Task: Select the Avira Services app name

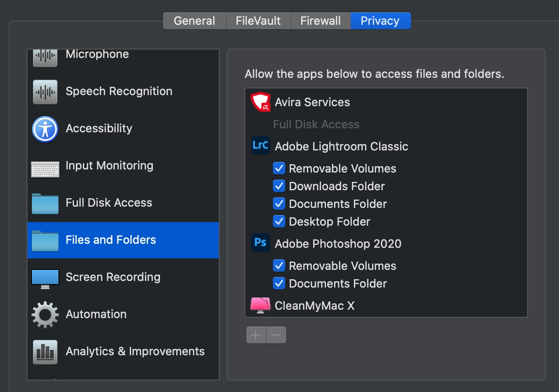Action: (x=312, y=102)
